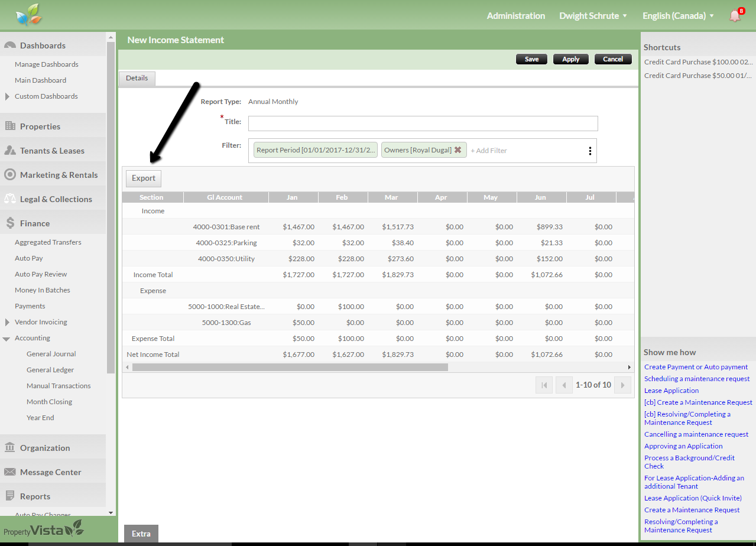Open the Lease Application help link
Image resolution: width=756 pixels, height=546 pixels.
(671, 391)
